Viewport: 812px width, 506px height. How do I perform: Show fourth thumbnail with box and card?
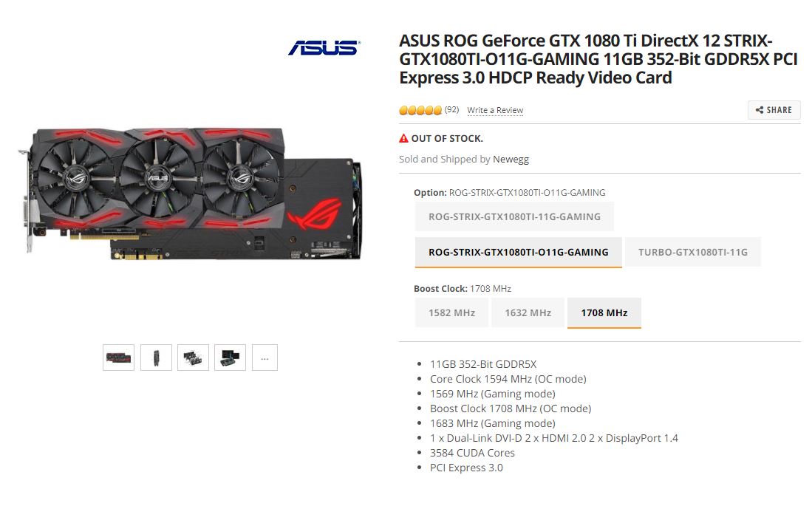tap(230, 358)
